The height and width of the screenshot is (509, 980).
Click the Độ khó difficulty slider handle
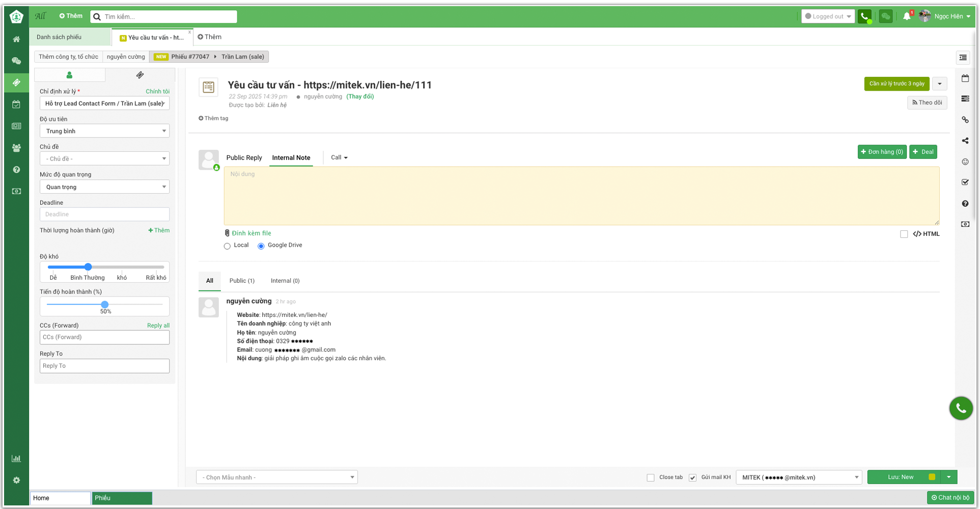click(88, 267)
